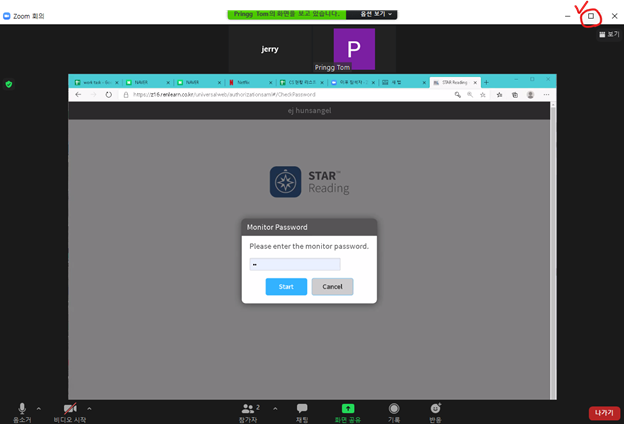Image resolution: width=624 pixels, height=424 pixels.
Task: Close the STAR Reading browser tab
Action: (475, 83)
